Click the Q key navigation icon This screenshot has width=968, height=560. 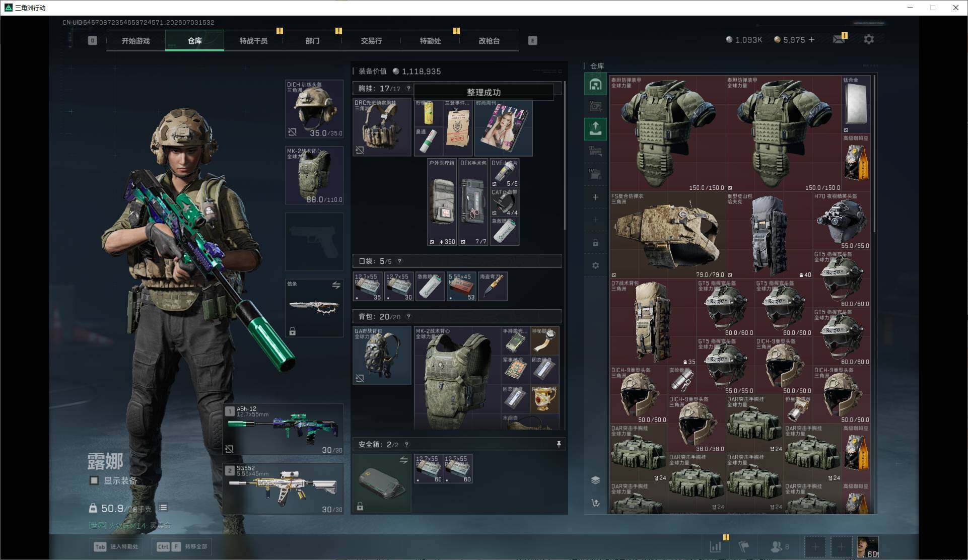(x=92, y=41)
